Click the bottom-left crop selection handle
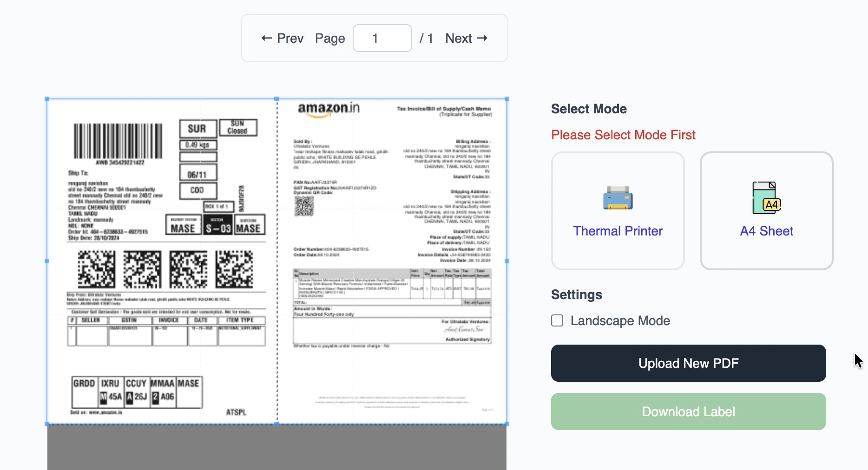The height and width of the screenshot is (470, 868). click(47, 423)
